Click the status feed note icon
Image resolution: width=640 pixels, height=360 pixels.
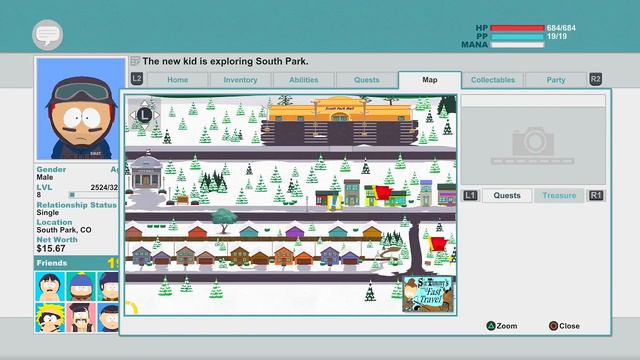(x=135, y=62)
